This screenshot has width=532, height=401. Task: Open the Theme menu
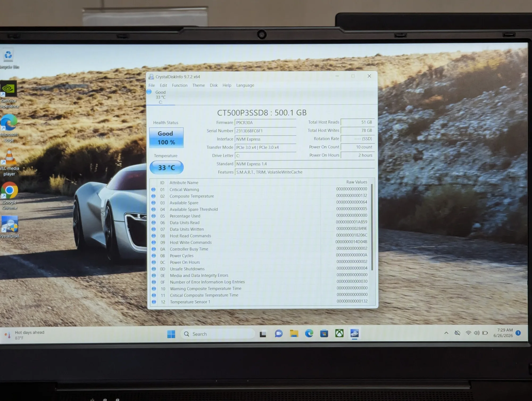[x=198, y=85]
